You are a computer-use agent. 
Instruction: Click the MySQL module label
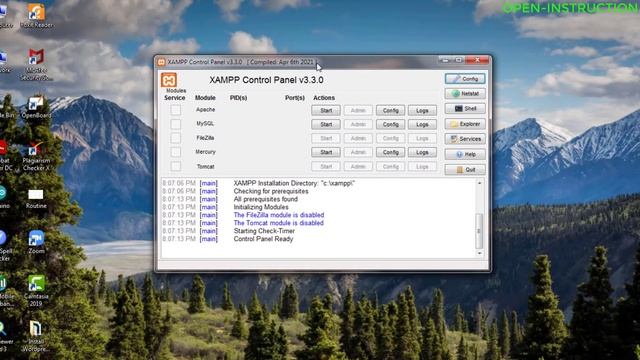tap(205, 123)
